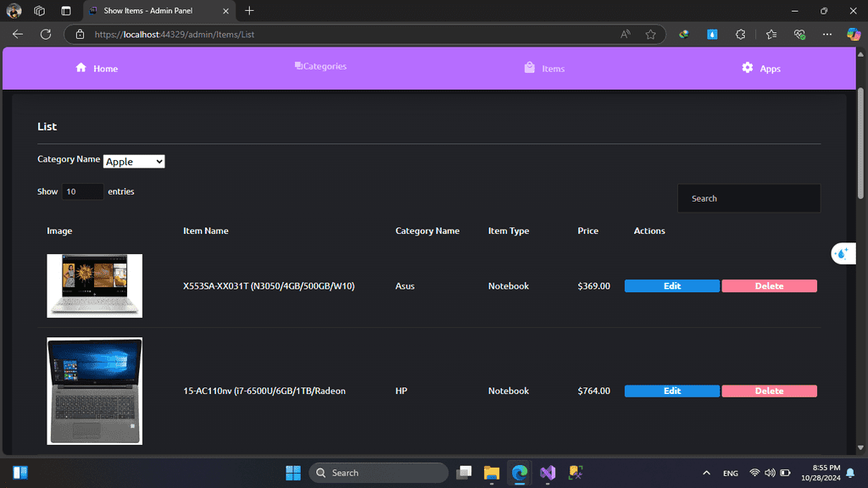868x488 pixels.
Task: Go back using browser back arrow
Action: coord(18,34)
